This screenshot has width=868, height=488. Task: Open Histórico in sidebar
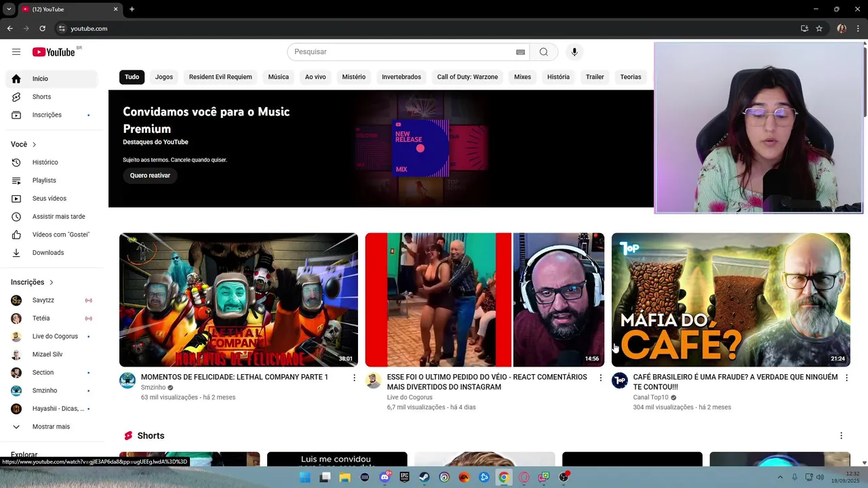[52, 163]
